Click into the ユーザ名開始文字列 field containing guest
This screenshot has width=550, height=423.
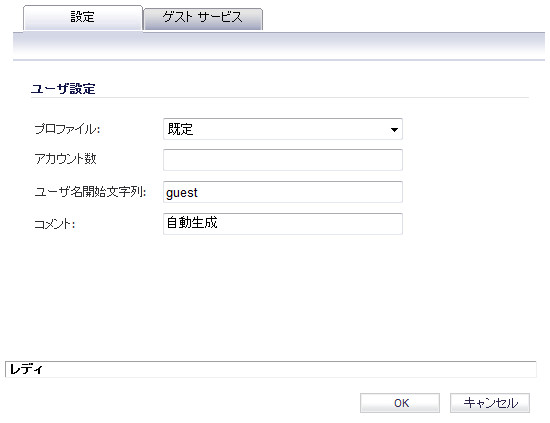(283, 192)
